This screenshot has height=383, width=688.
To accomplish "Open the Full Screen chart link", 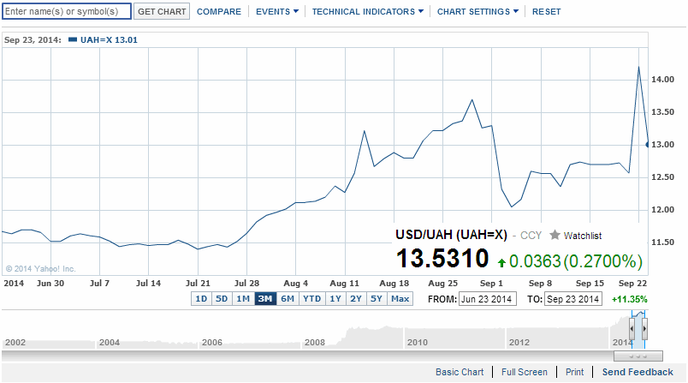I will tap(524, 372).
